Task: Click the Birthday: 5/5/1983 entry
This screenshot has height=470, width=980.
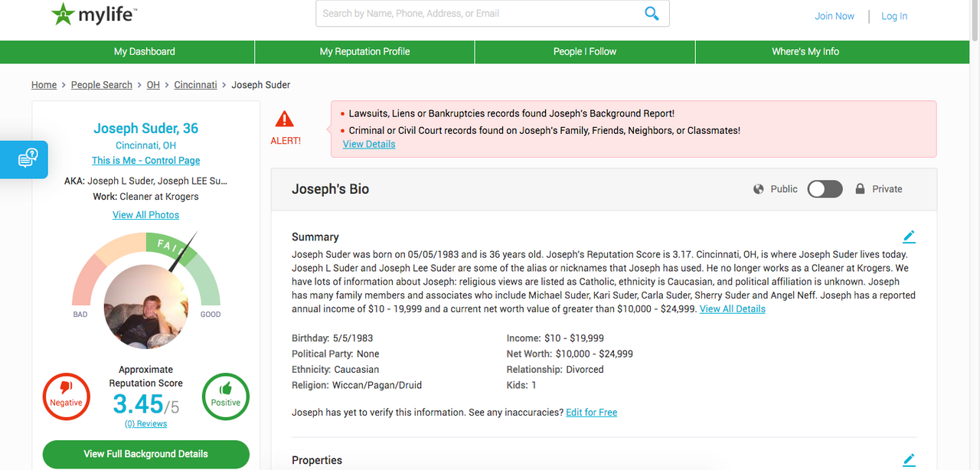Action: [x=332, y=338]
